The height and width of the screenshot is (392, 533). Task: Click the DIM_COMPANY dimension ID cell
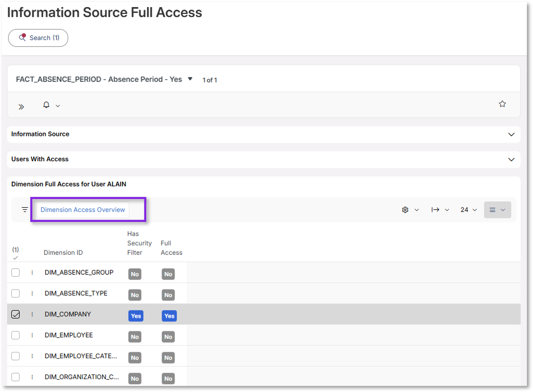click(68, 314)
